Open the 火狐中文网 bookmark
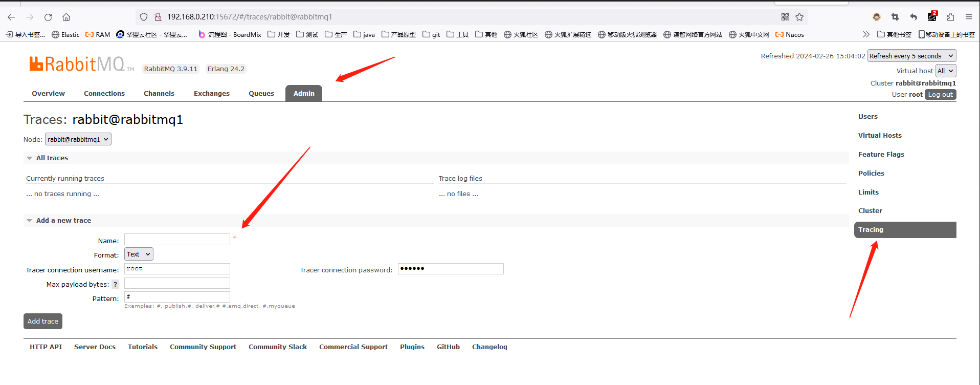Screen dimensions: 980x385 (749, 34)
